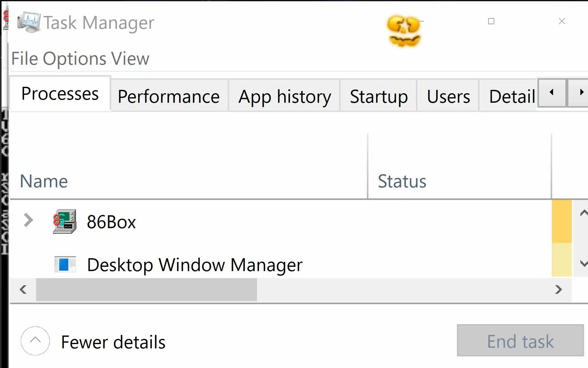588x368 pixels.
Task: Collapse view with Fewer details chevron
Action: click(35, 341)
